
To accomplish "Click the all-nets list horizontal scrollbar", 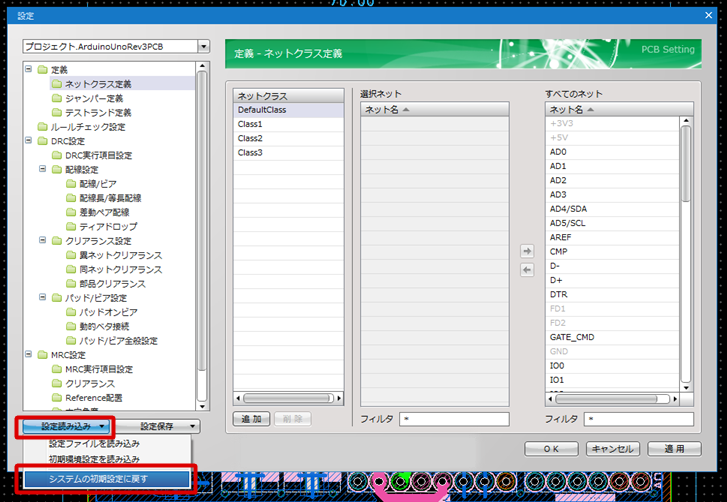I will click(612, 399).
